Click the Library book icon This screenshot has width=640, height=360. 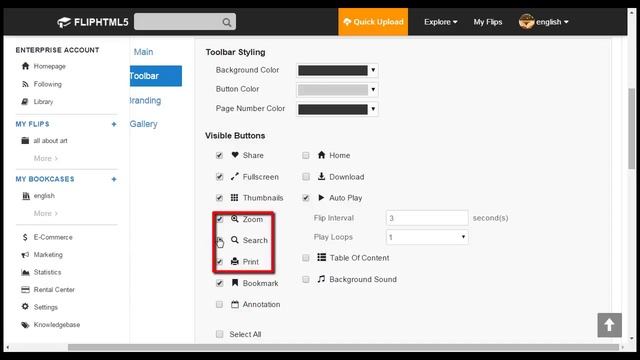point(25,102)
